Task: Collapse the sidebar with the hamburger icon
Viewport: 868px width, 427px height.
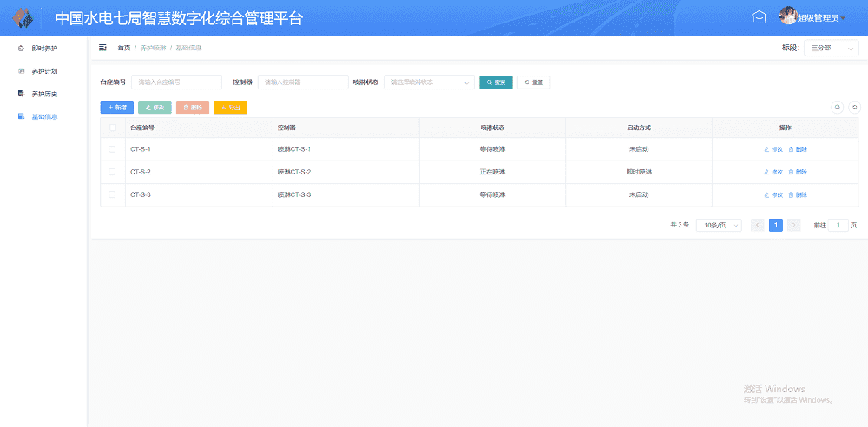Action: [102, 48]
